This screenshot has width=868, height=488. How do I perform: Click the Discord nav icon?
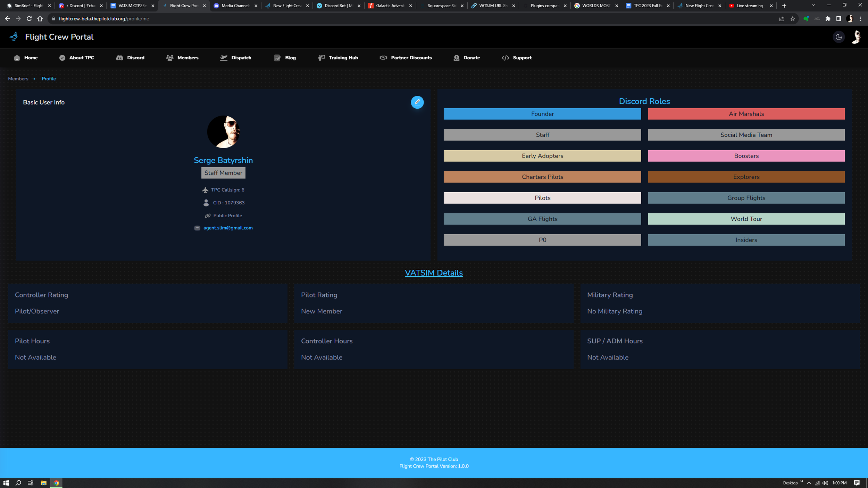119,58
